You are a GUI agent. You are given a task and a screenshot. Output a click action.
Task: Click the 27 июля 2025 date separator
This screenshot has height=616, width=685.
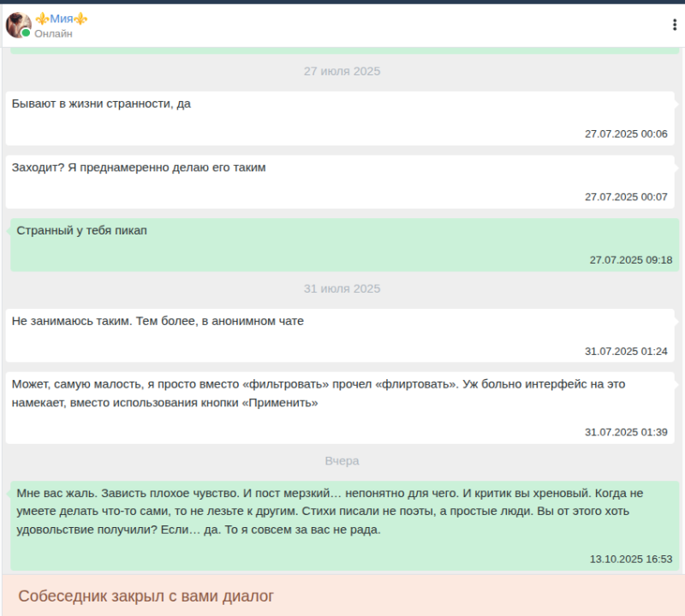342,71
